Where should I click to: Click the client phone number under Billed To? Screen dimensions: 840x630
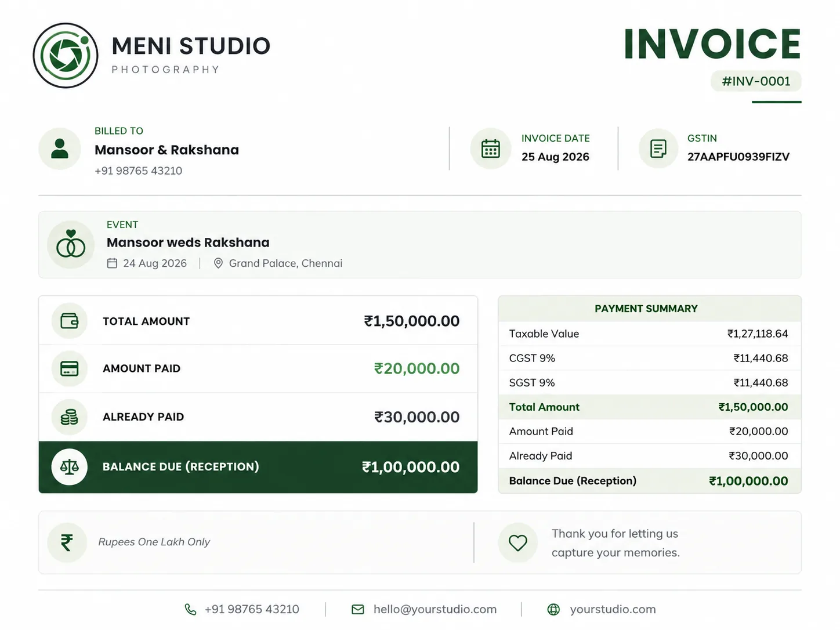pos(138,171)
